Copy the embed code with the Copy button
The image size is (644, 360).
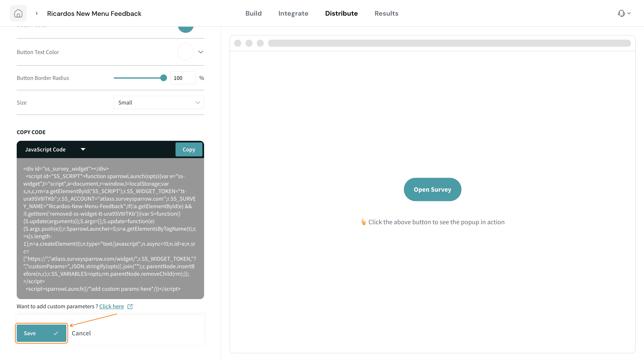189,149
